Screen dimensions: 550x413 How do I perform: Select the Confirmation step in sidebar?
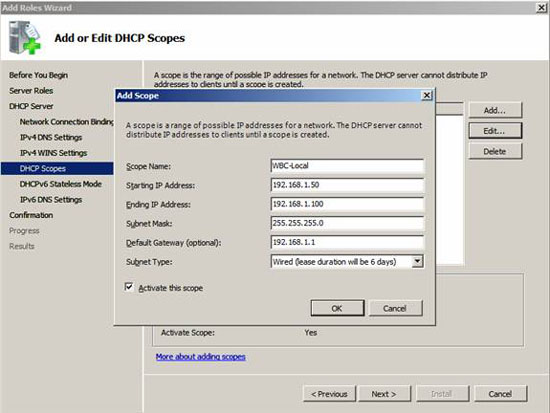(x=31, y=215)
